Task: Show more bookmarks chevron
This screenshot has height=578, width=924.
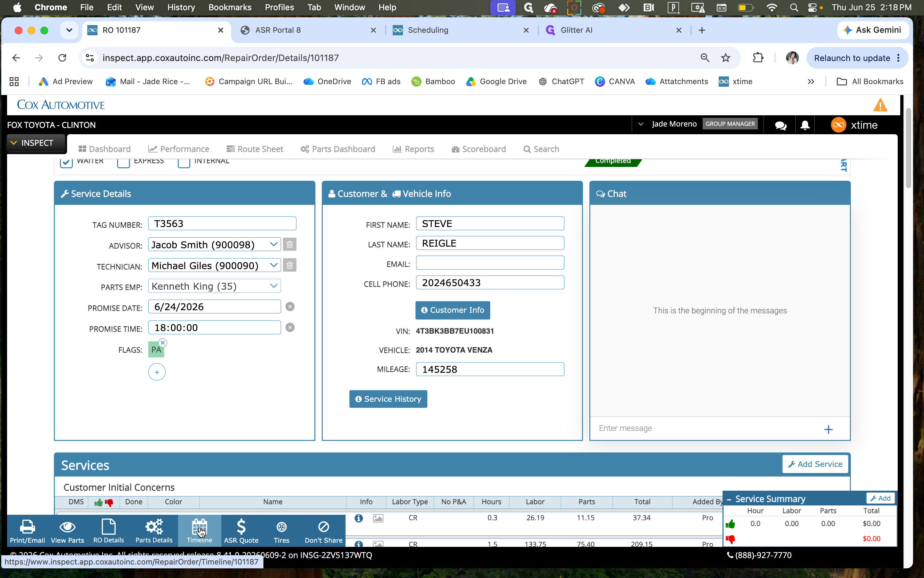Action: point(811,82)
